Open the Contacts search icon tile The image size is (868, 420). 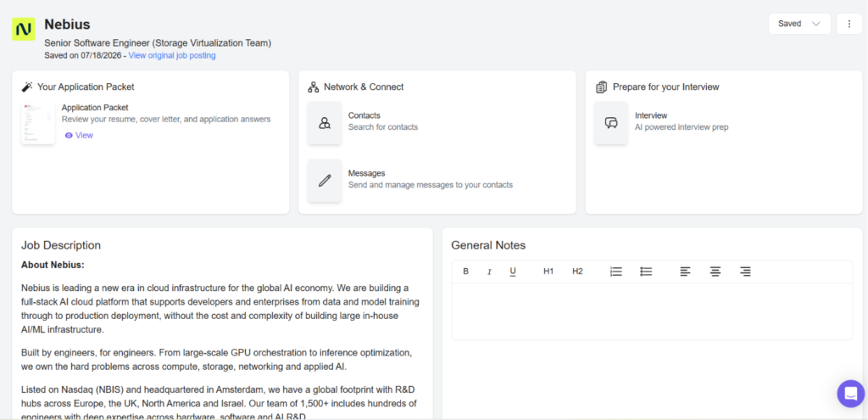(325, 123)
